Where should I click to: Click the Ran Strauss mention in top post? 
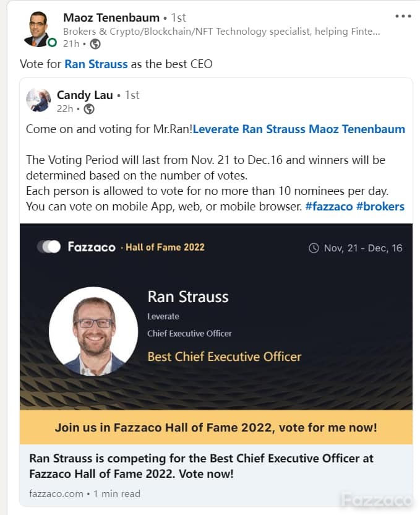tap(96, 64)
